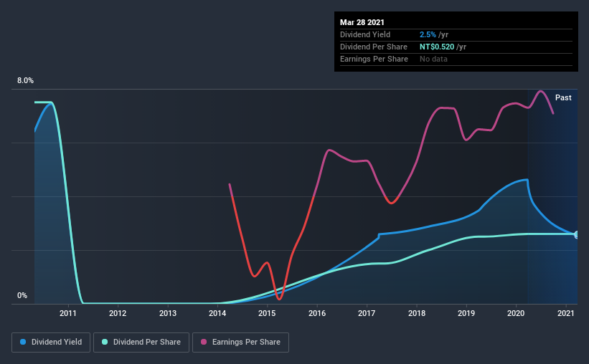The image size is (589, 364).
Task: Click the teal Dividend Per Share legend dot
Action: 105,342
